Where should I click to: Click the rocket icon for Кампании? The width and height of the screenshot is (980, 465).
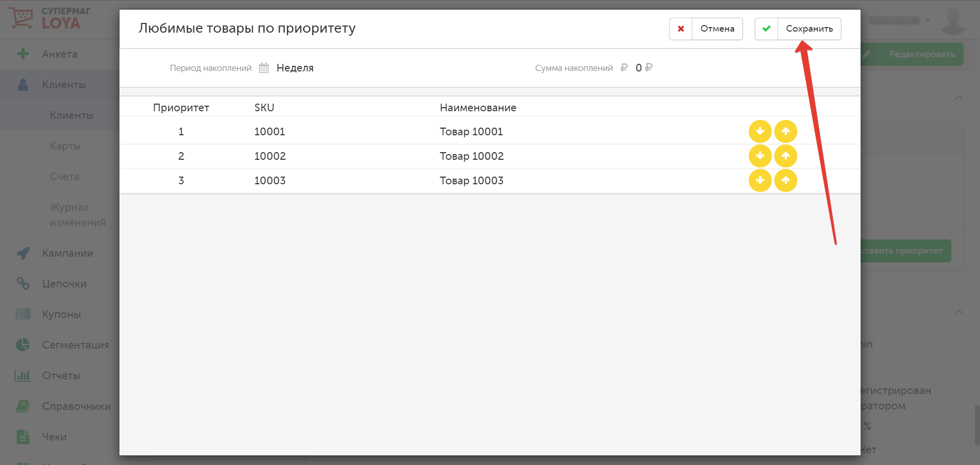[23, 253]
